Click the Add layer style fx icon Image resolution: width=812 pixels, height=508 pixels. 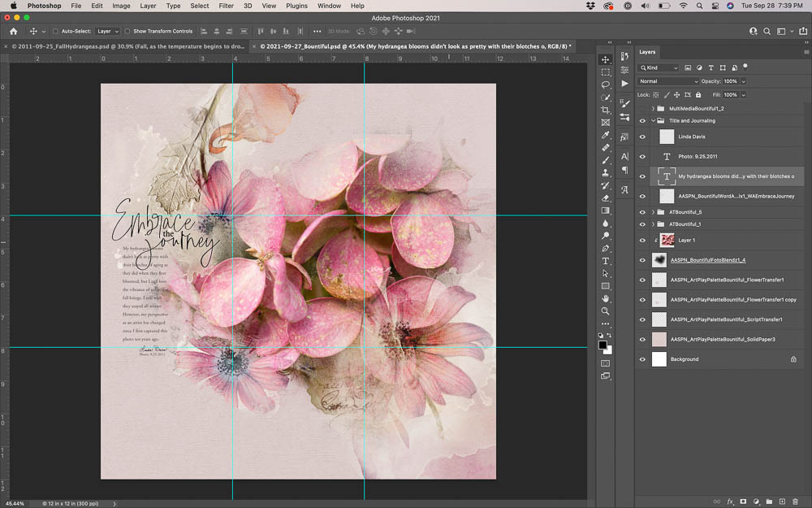click(730, 501)
